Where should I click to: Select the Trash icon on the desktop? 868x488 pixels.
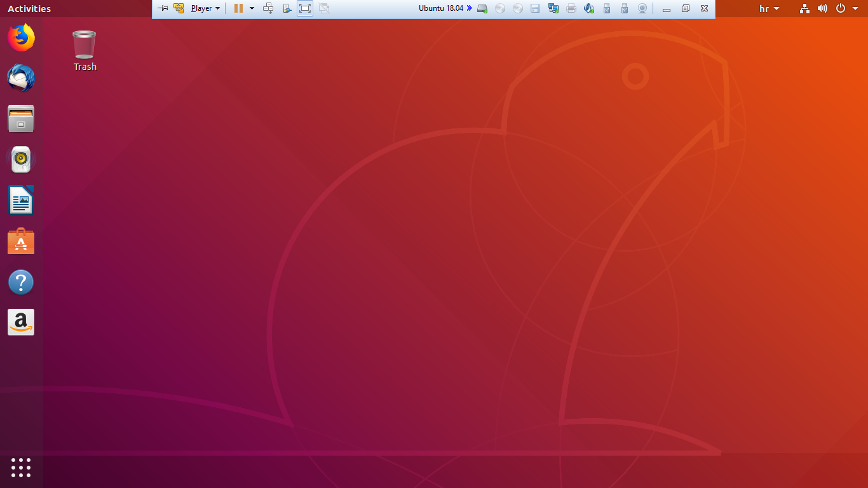pyautogui.click(x=85, y=44)
